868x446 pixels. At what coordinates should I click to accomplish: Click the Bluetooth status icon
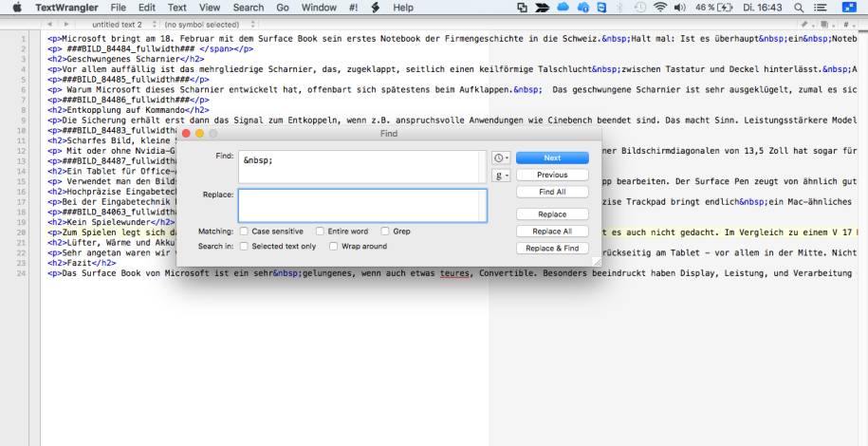(620, 8)
